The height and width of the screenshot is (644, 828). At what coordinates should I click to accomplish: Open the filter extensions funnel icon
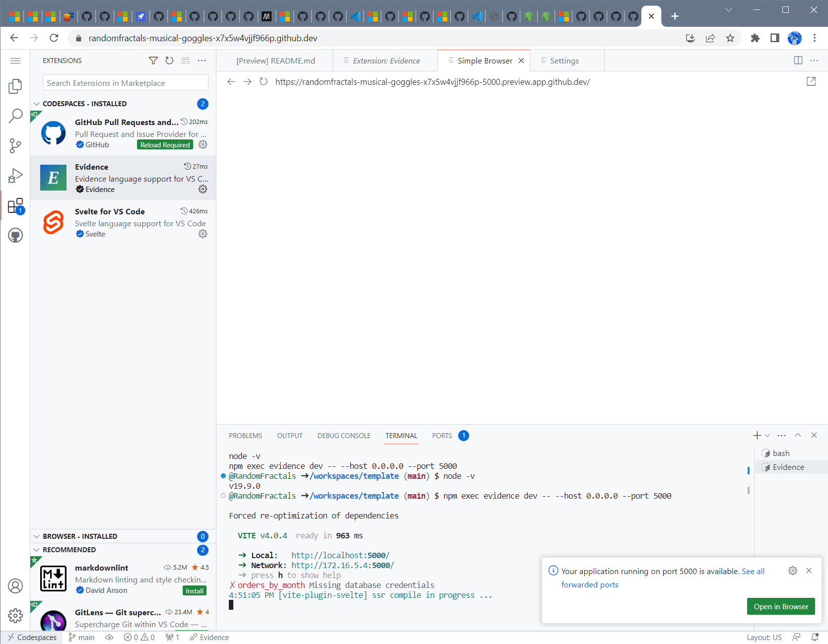pyautogui.click(x=153, y=60)
